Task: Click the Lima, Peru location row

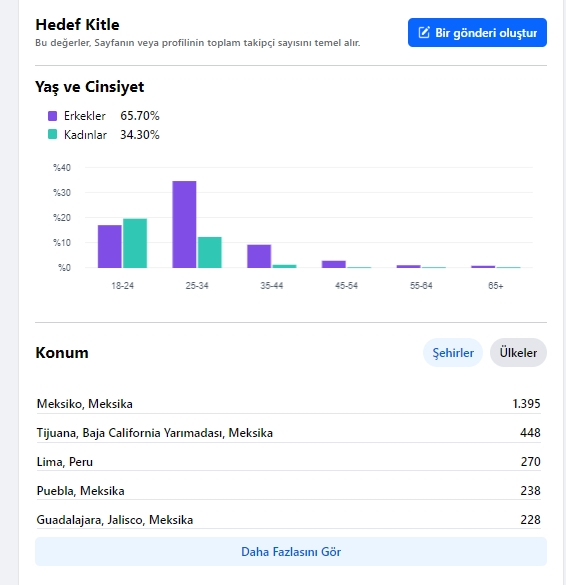Action: [x=288, y=462]
